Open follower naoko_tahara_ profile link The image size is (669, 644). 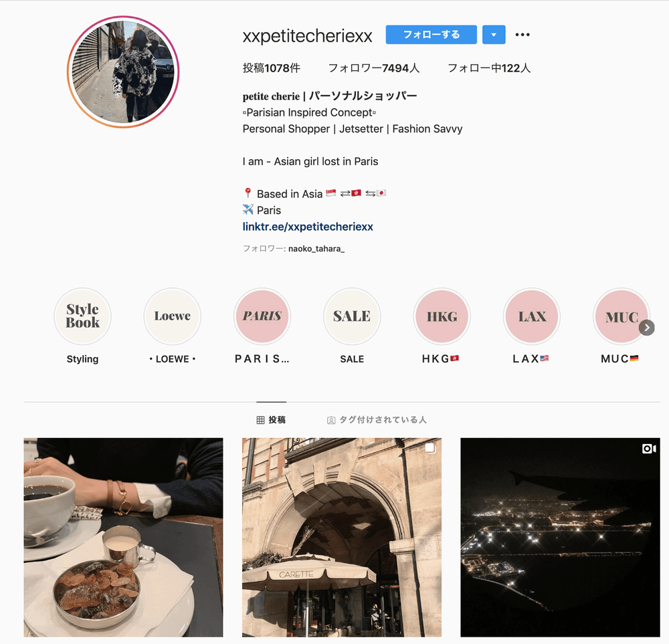click(x=316, y=249)
